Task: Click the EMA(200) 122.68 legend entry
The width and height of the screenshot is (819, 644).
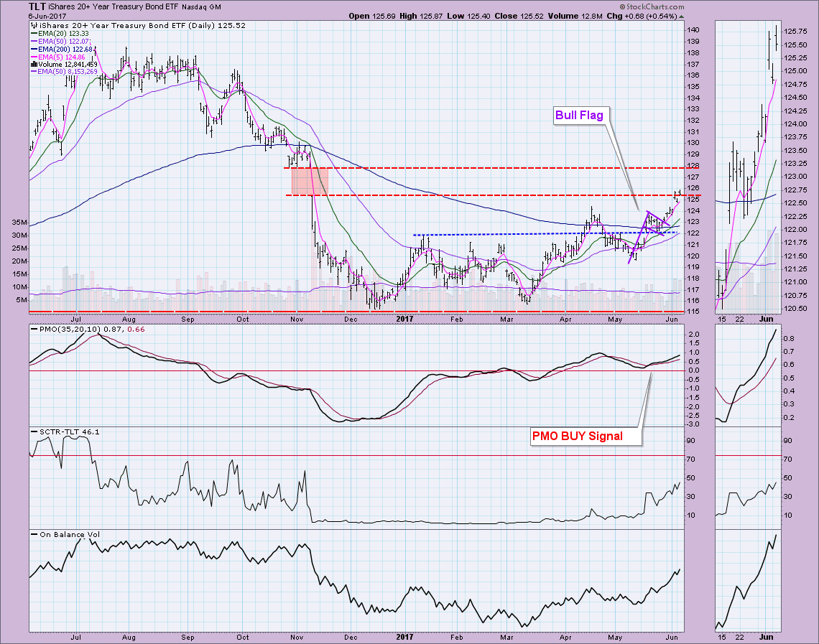Action: pyautogui.click(x=63, y=49)
